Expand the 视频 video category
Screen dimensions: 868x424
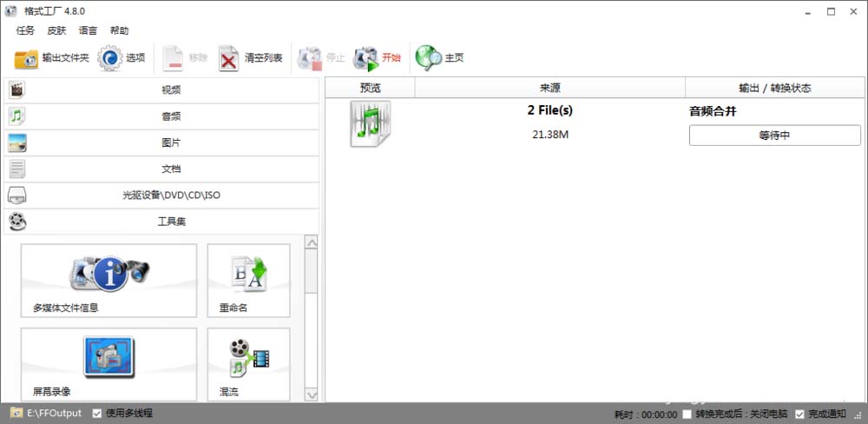pos(161,89)
